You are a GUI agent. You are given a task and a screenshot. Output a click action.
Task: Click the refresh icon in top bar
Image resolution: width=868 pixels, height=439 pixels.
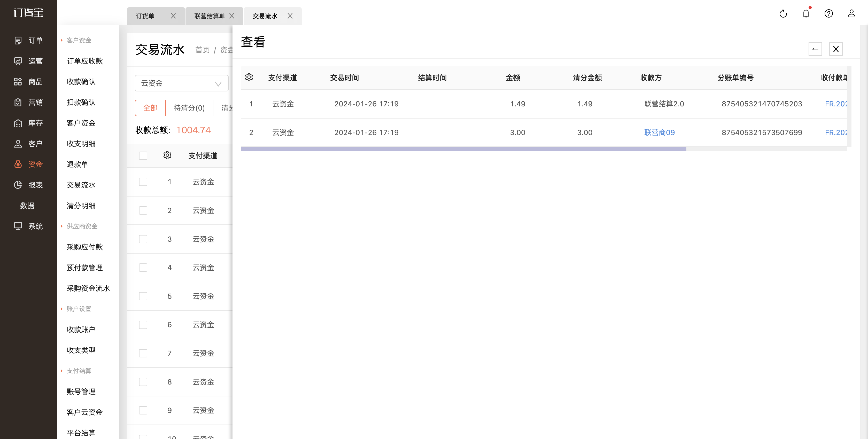(x=783, y=13)
